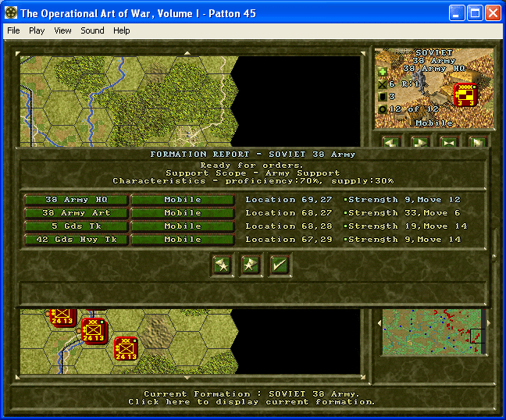This screenshot has width=506, height=420.
Task: Open the View menu
Action: click(x=62, y=30)
